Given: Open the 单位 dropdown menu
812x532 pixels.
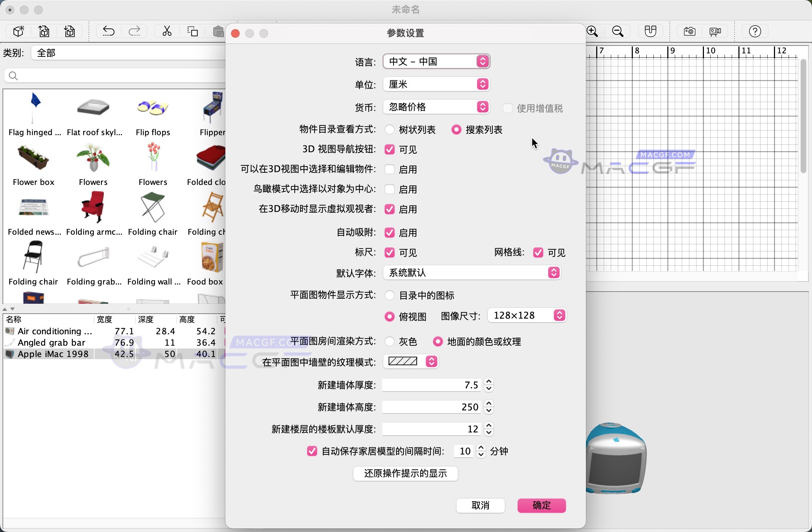Looking at the screenshot, I should [x=482, y=84].
